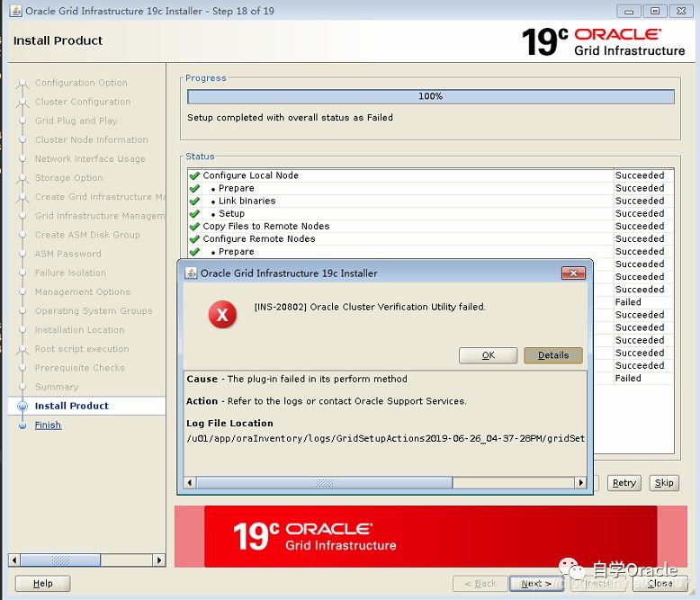Click green checkmark beside Configure Remote Nodes
Screen dimensions: 700x600
coord(194,238)
